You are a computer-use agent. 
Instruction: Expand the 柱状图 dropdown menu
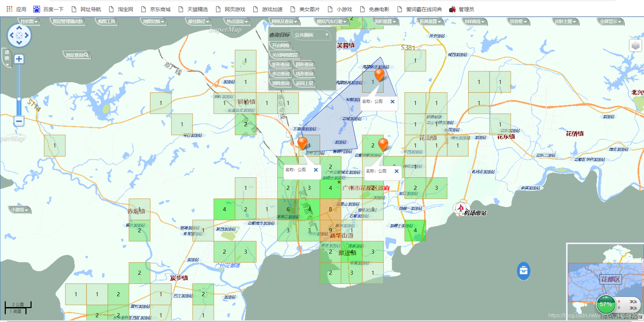(x=29, y=21)
